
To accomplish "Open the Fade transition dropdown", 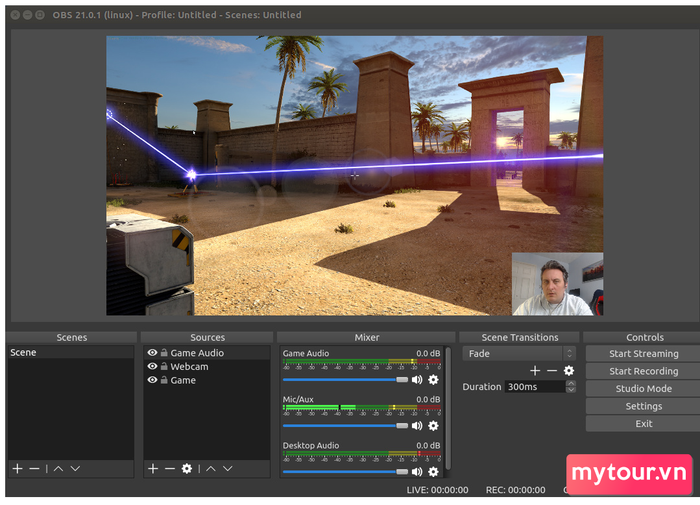I will (x=519, y=354).
